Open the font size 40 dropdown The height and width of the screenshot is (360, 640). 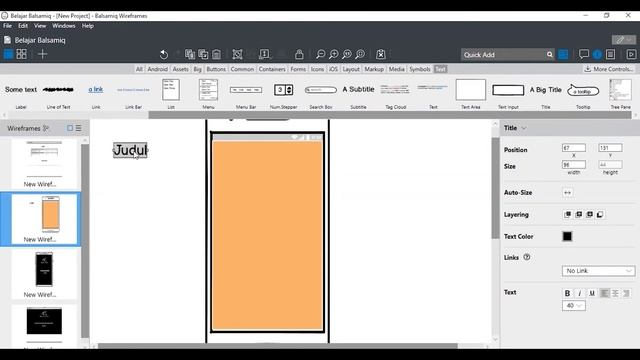pyautogui.click(x=573, y=305)
